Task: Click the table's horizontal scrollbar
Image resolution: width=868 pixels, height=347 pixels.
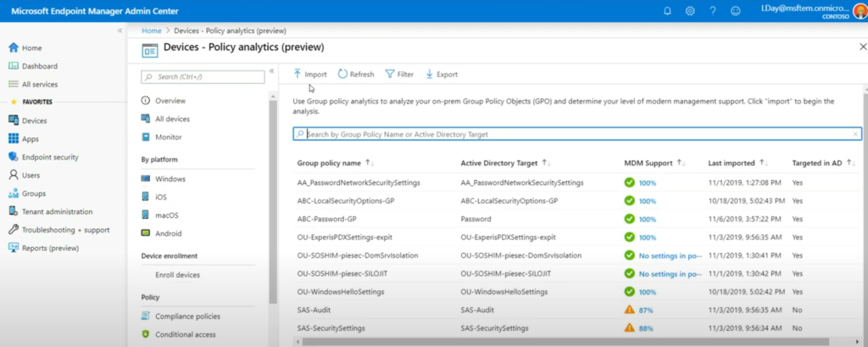Action: point(565,341)
